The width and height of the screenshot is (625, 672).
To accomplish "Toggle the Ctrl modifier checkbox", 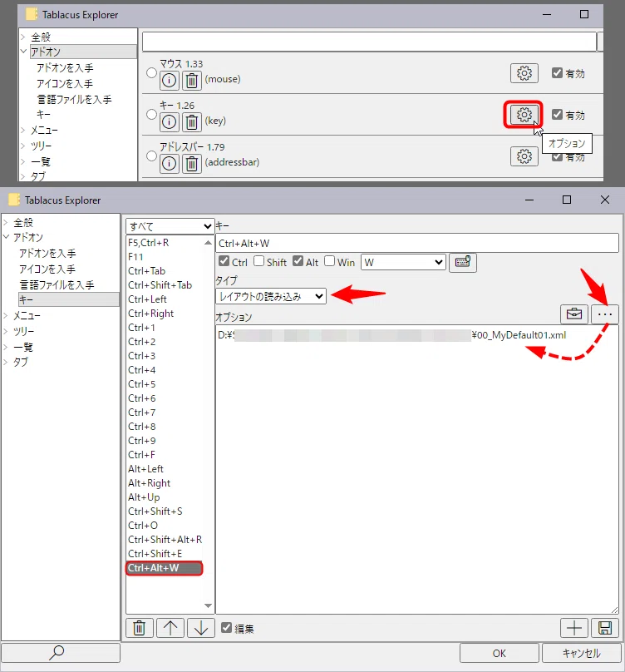I will (224, 261).
